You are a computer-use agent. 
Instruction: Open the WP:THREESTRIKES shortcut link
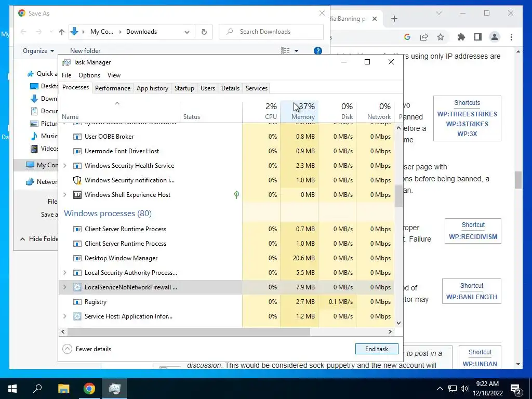(467, 114)
